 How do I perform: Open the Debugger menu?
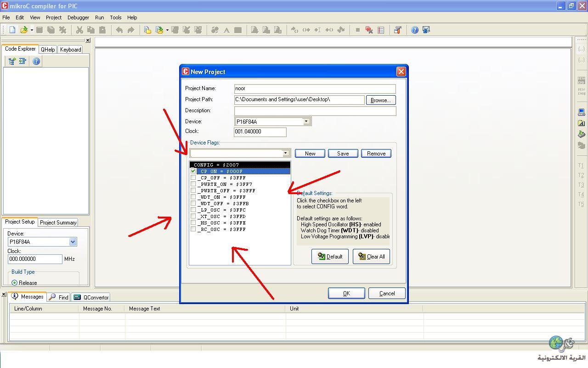tap(78, 17)
